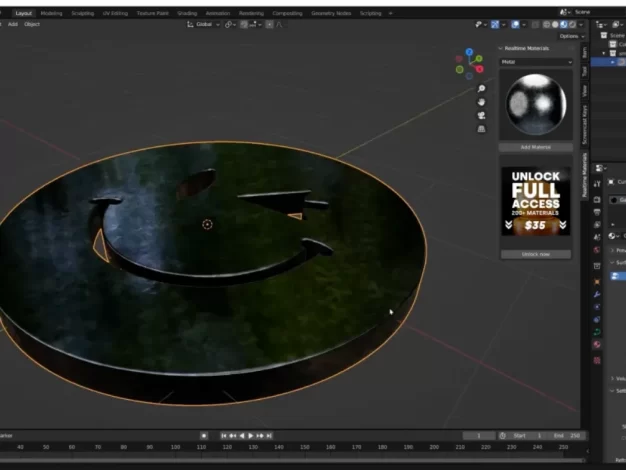The height and width of the screenshot is (470, 626).
Task: Click the pan hand icon in viewport
Action: tap(482, 102)
